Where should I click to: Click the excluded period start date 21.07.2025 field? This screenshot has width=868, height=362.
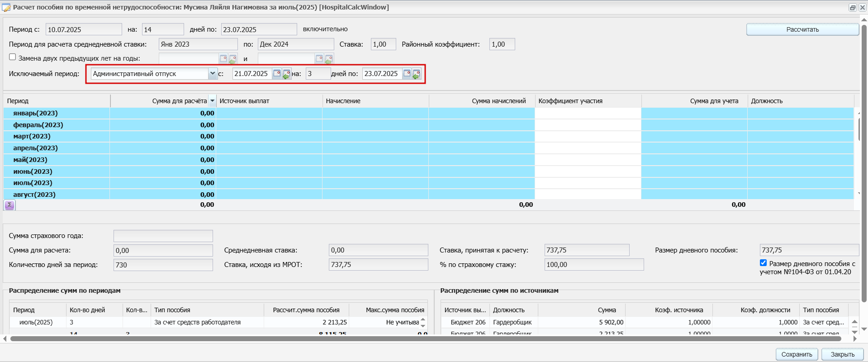click(x=252, y=73)
